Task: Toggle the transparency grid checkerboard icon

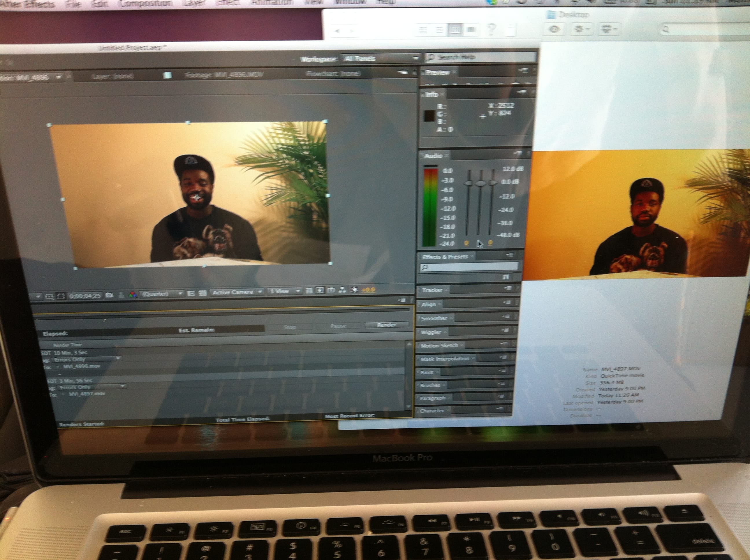Action: [x=203, y=293]
